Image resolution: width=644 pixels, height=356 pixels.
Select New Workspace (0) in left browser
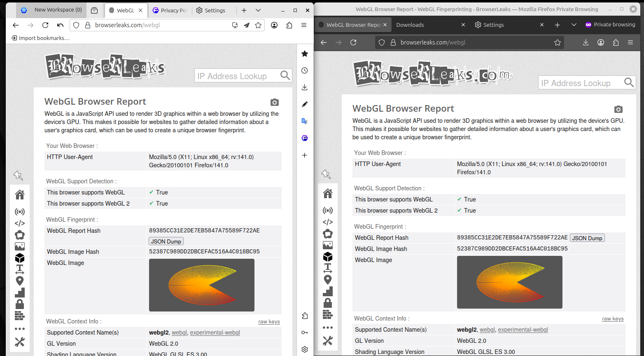click(51, 10)
